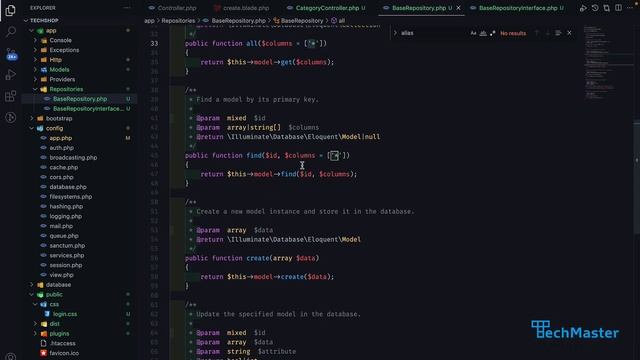Collapse the TECHSHOP root folder
Viewport: 640px width, 360px height.
click(26, 20)
